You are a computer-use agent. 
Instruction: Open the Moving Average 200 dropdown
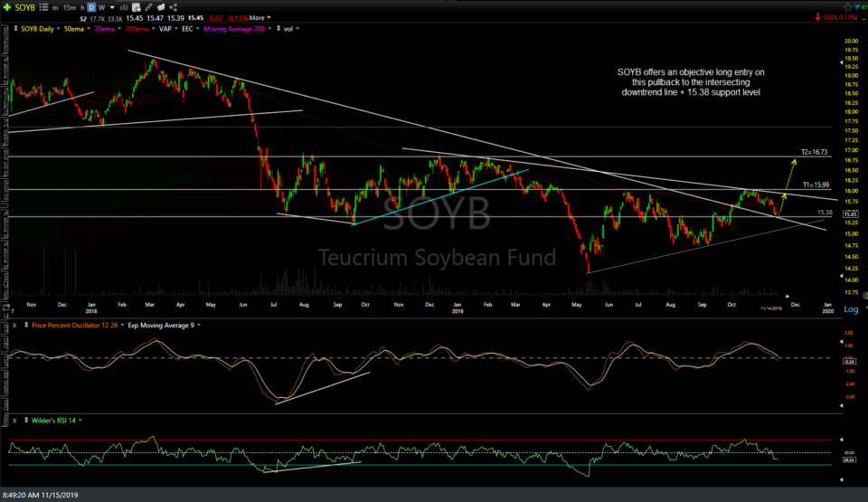(269, 29)
